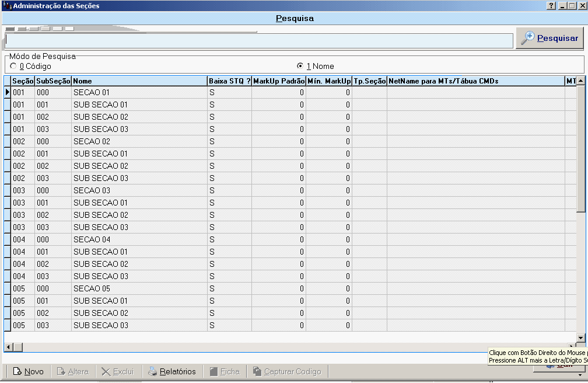
Task: Click horizontal scrollbar left arrow
Action: 8,347
